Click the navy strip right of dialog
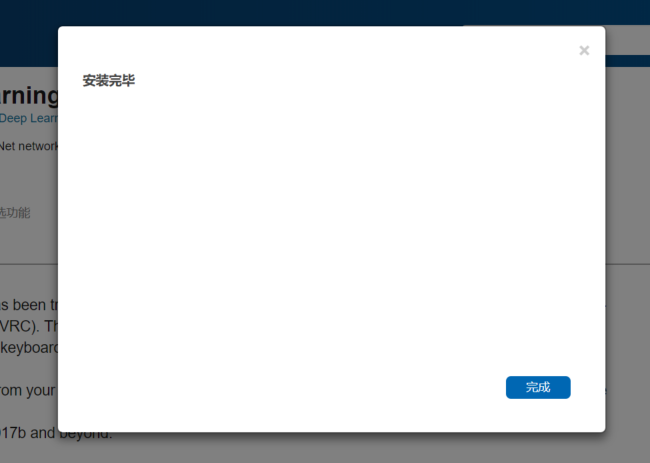 pyautogui.click(x=628, y=61)
